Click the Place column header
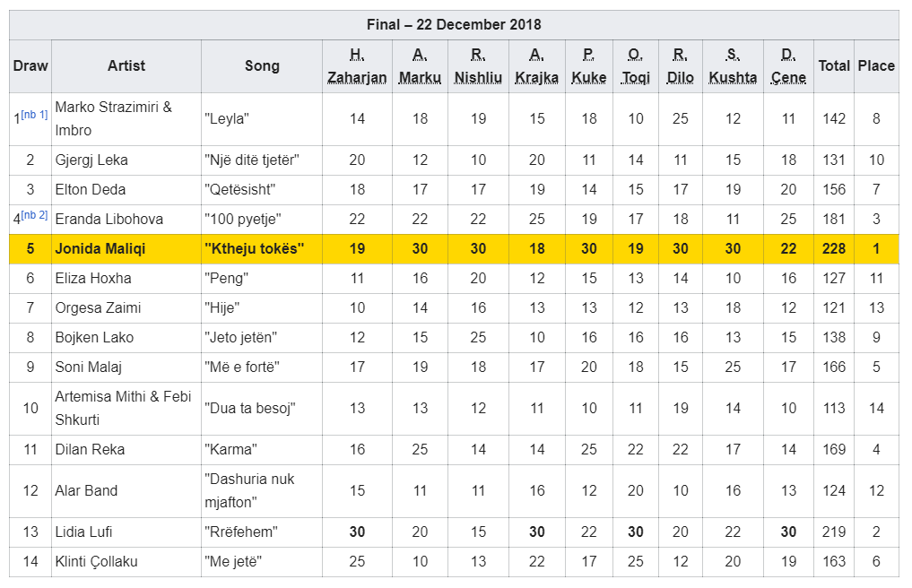Image resolution: width=912 pixels, height=588 pixels. point(876,65)
